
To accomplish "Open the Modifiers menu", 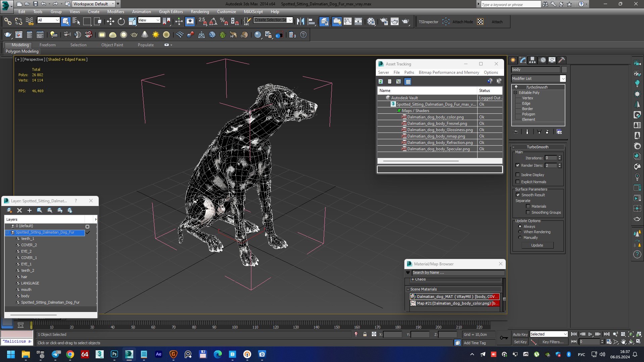I will coord(116,12).
